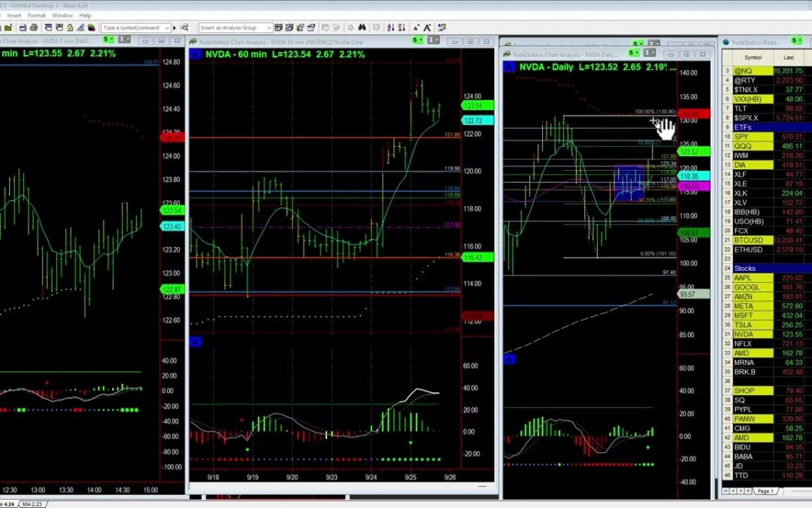Select the AAPL symbol in RadarScreen

(753, 278)
